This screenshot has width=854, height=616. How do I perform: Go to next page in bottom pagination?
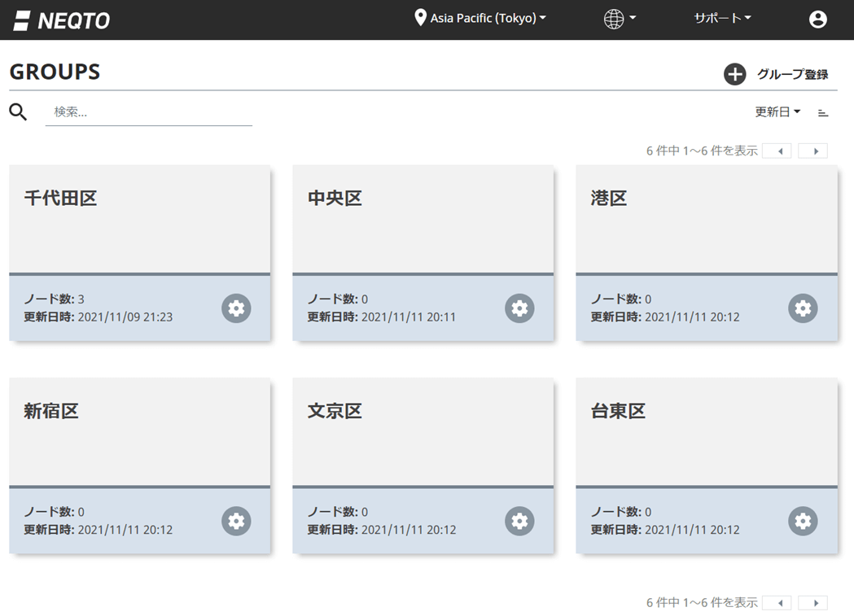812,603
